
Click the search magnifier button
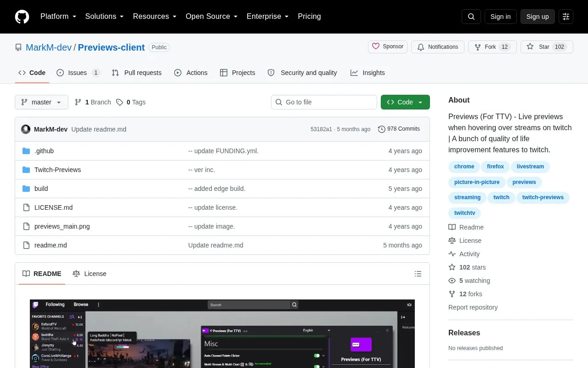471,17
